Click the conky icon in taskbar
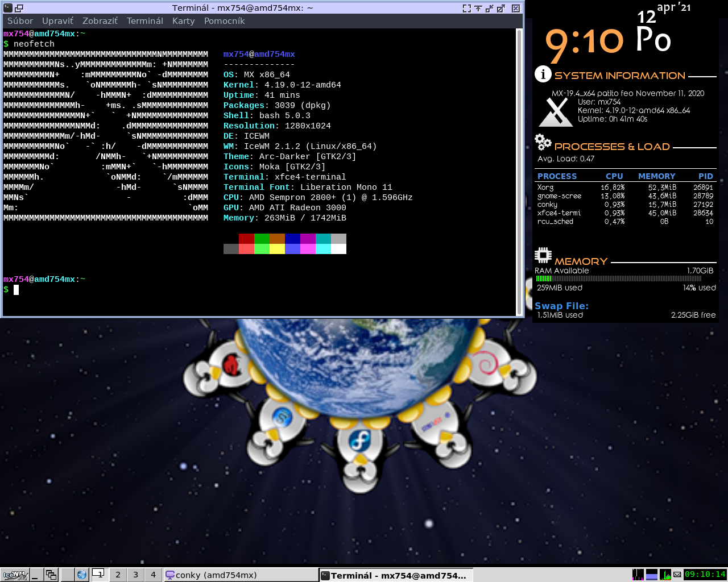Viewport: 728px width, 582px height. click(169, 575)
